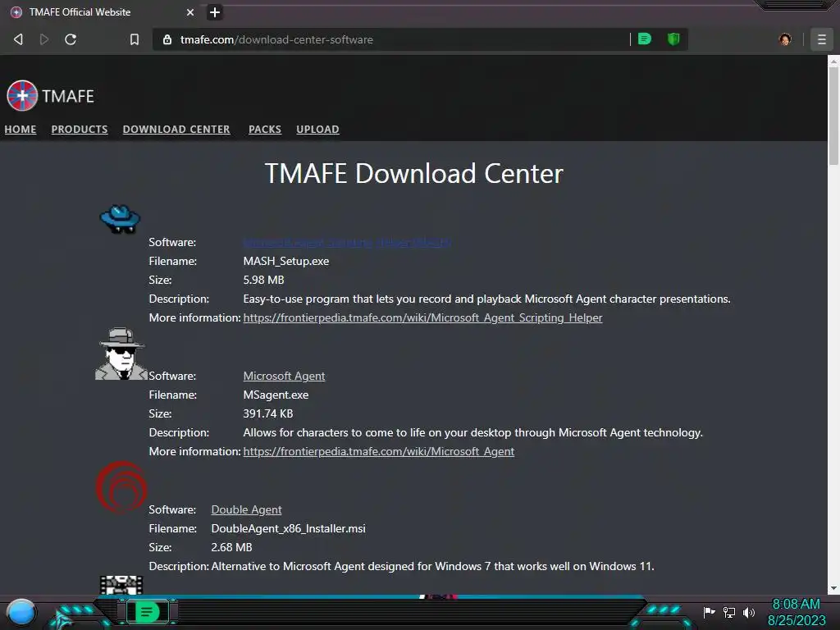Click the TMAFE Download Center heading
Viewport: 840px width, 630px height.
tap(414, 174)
